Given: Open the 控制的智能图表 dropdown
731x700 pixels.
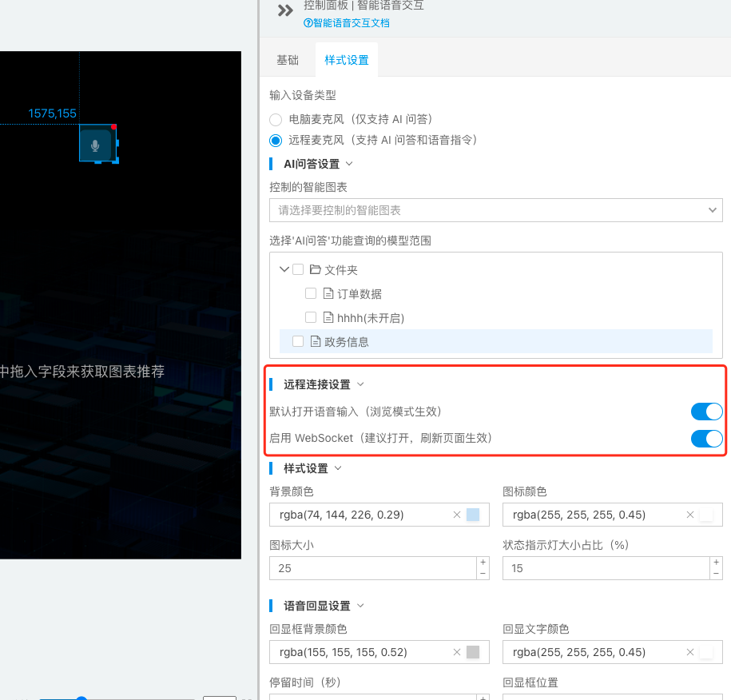Looking at the screenshot, I should click(x=495, y=210).
